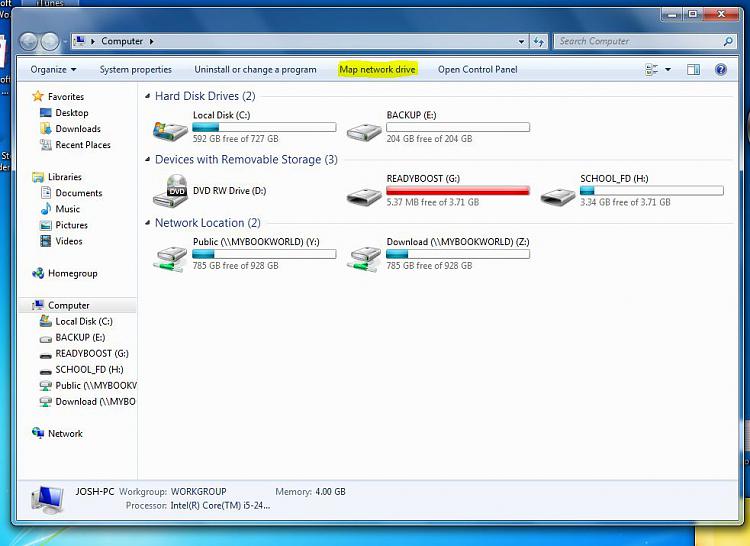Click the search magnifier icon
The image size is (750, 546).
pyautogui.click(x=728, y=41)
